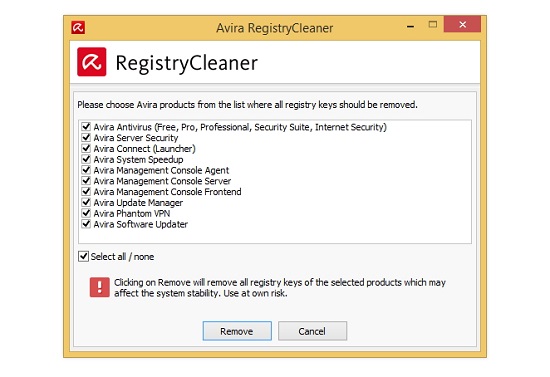Click the 'Avira Server Security' label text
550x377 pixels.
pos(136,138)
